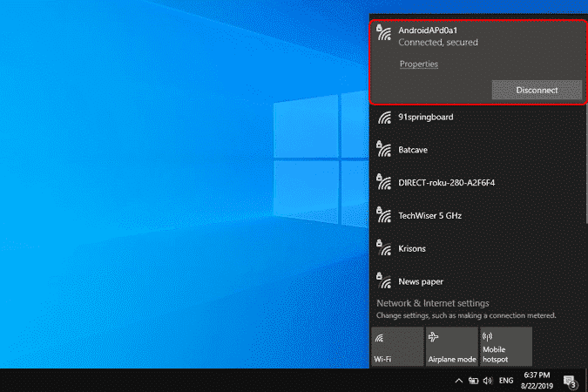The height and width of the screenshot is (392, 588).
Task: Open the clock and date flyout
Action: [537, 380]
